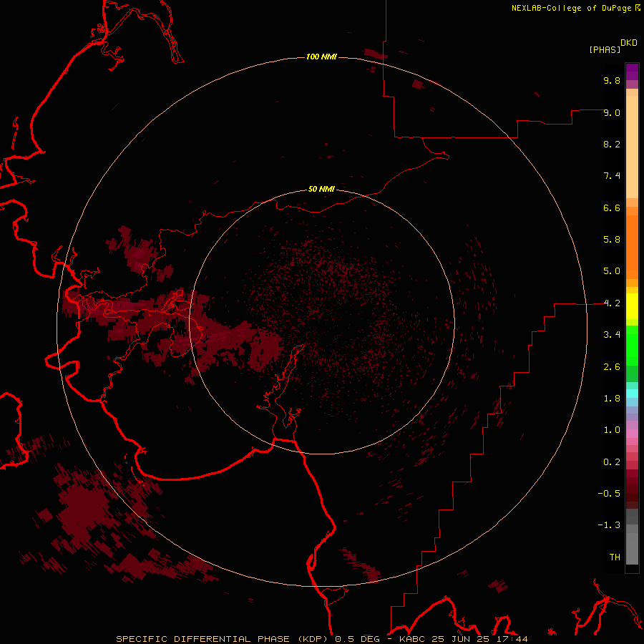Click the purple top segment of the color bar
The height and width of the screenshot is (644, 644).
632,72
